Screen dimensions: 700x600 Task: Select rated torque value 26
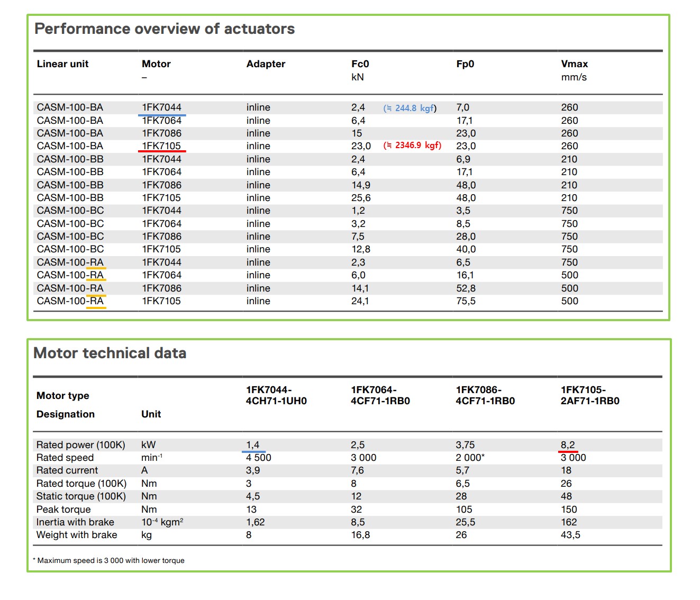click(x=566, y=484)
